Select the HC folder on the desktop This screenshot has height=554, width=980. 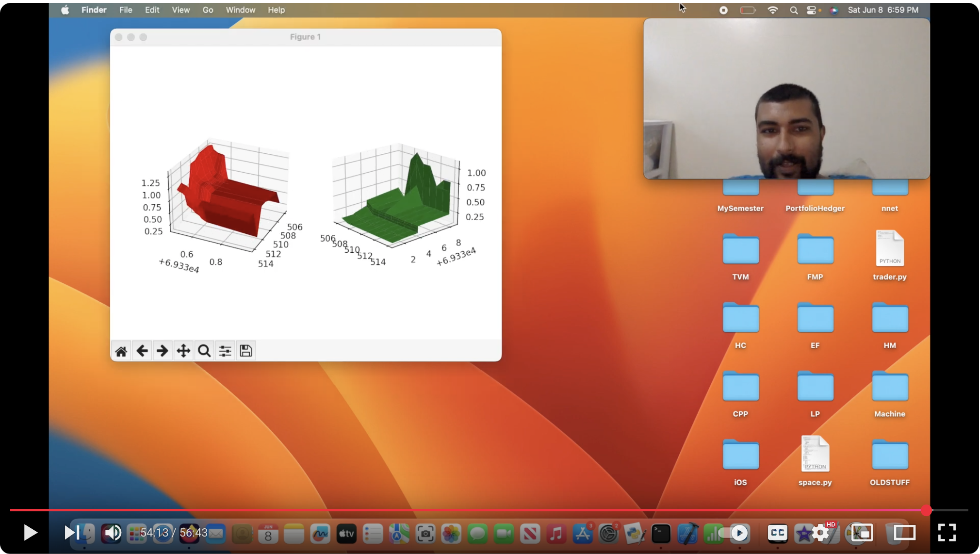click(740, 325)
